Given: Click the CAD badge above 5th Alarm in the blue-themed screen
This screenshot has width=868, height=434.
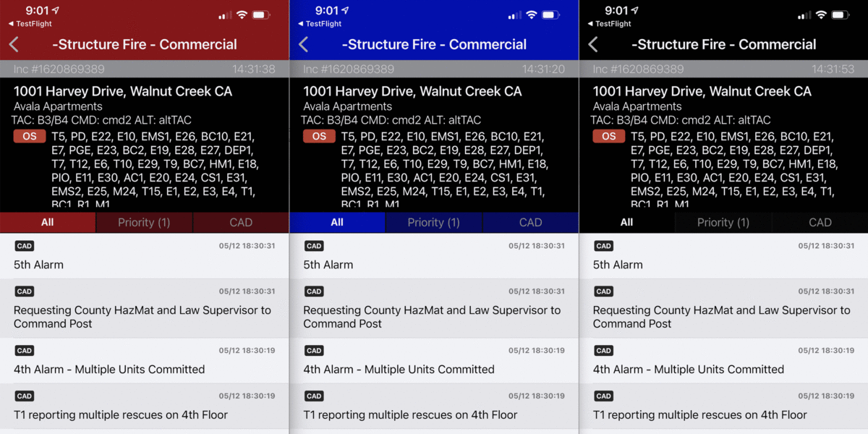Looking at the screenshot, I should (x=314, y=246).
